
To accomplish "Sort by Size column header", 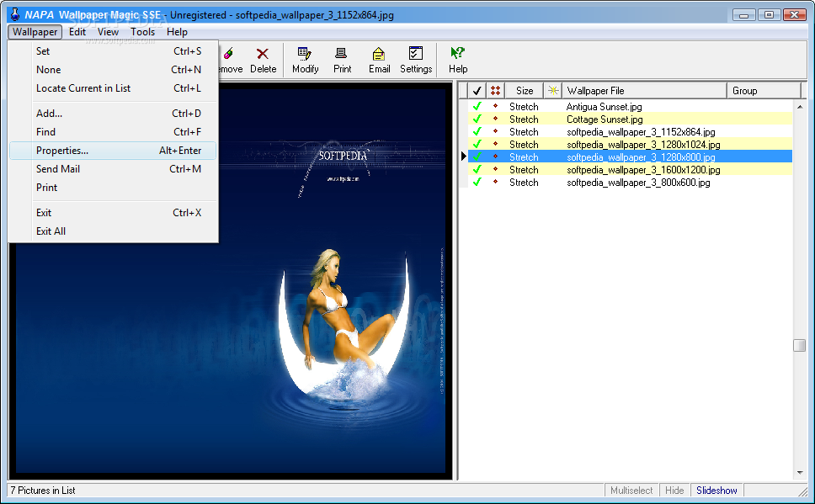I will pos(524,90).
